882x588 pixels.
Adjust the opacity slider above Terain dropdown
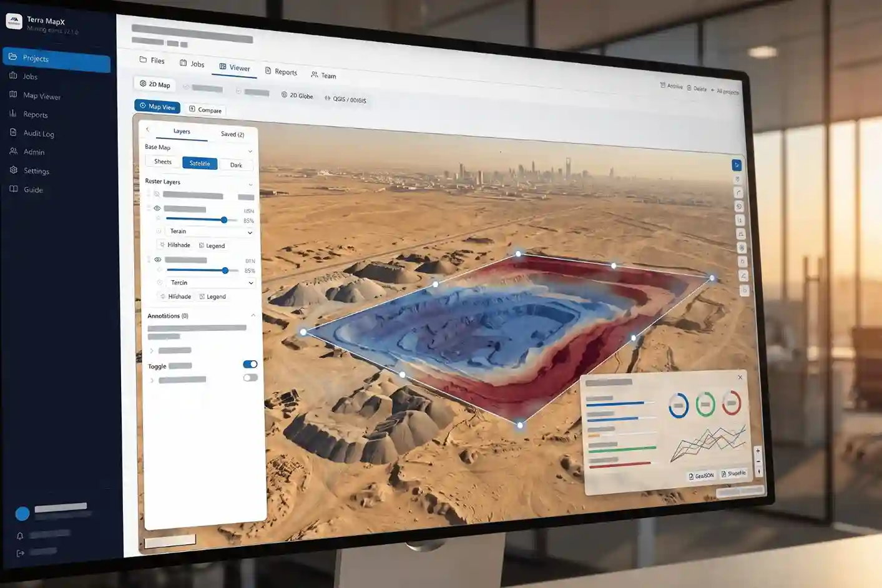click(202, 220)
